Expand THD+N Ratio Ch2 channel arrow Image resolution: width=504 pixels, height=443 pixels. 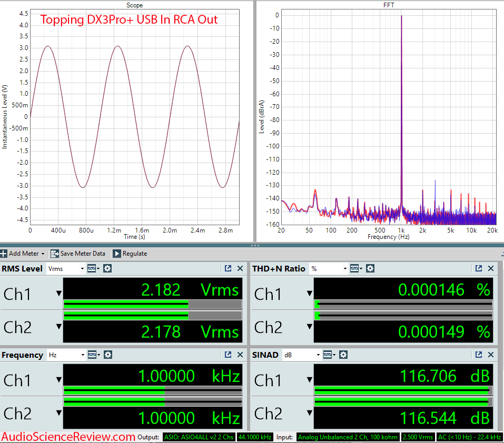click(310, 327)
